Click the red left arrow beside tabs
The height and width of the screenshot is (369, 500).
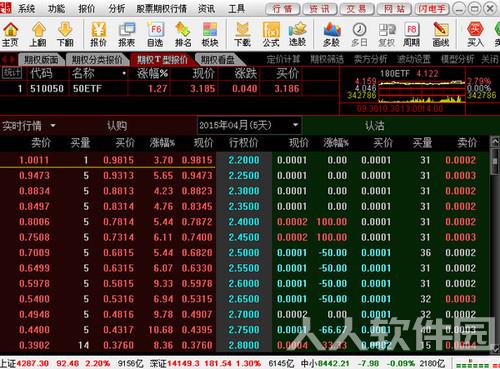coord(4,60)
